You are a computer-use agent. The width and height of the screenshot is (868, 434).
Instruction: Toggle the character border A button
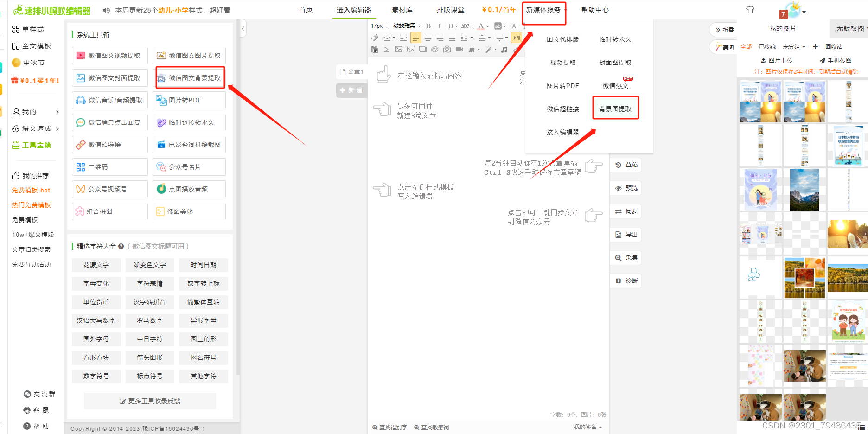pyautogui.click(x=514, y=26)
